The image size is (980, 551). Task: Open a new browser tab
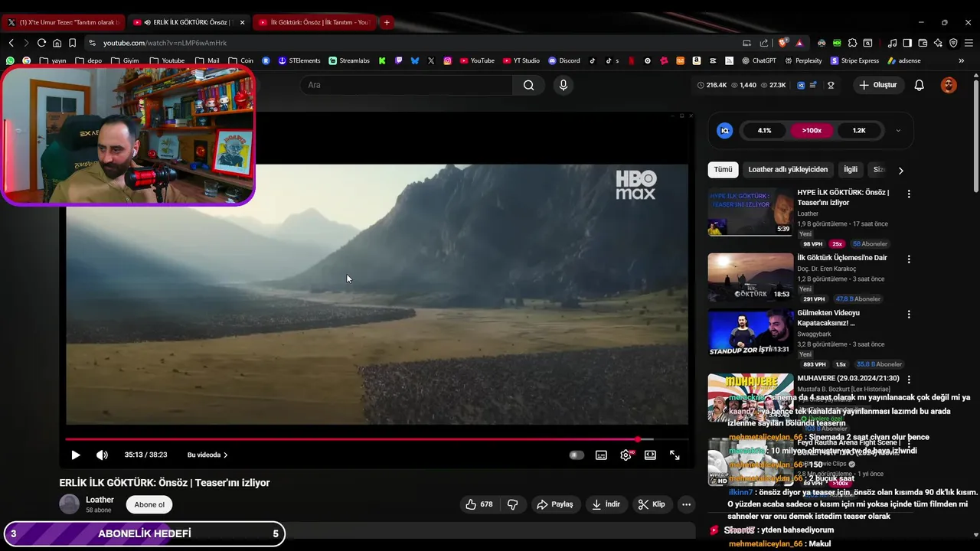(387, 22)
